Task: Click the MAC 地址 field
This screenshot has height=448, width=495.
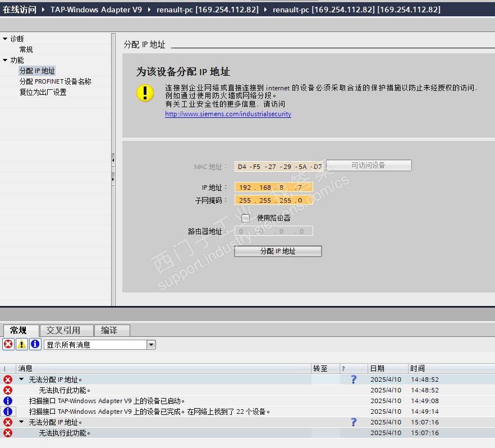Action: tap(279, 167)
